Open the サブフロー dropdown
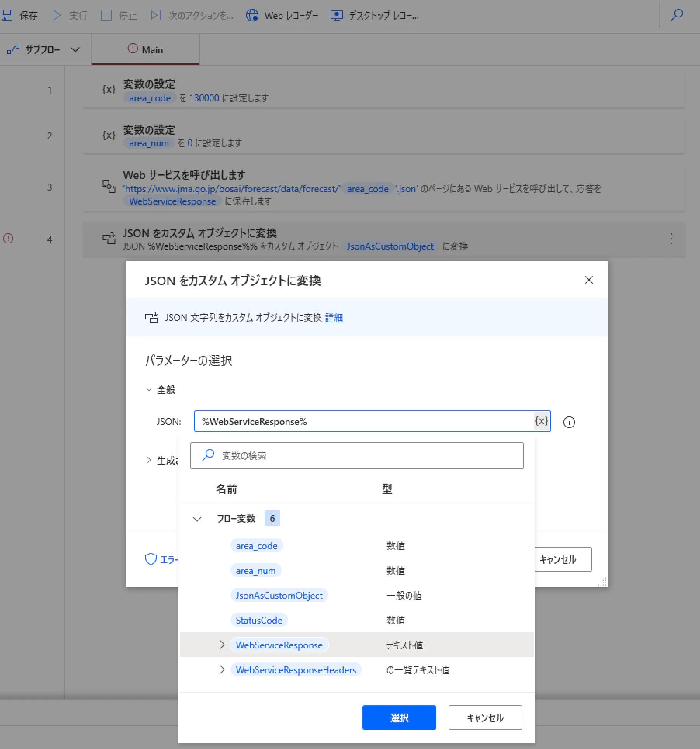The width and height of the screenshot is (700, 749). point(43,50)
